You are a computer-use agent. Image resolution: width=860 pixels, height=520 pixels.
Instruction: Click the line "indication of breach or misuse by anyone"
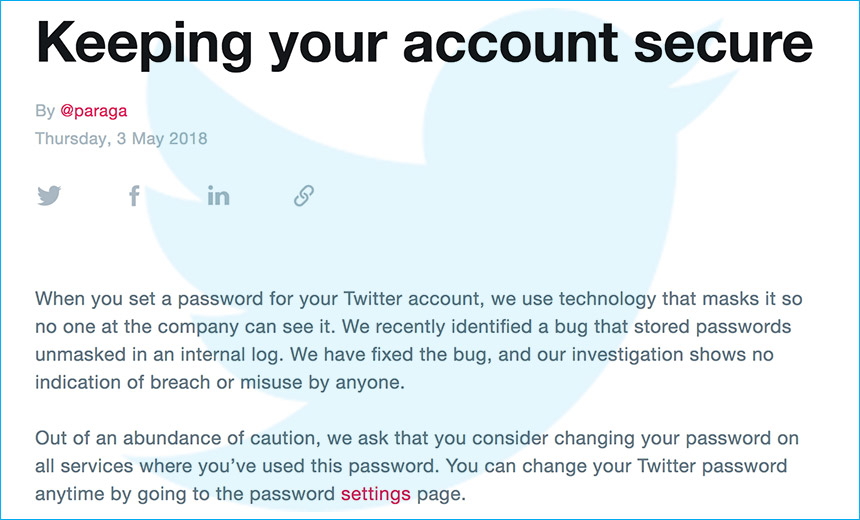(x=220, y=382)
